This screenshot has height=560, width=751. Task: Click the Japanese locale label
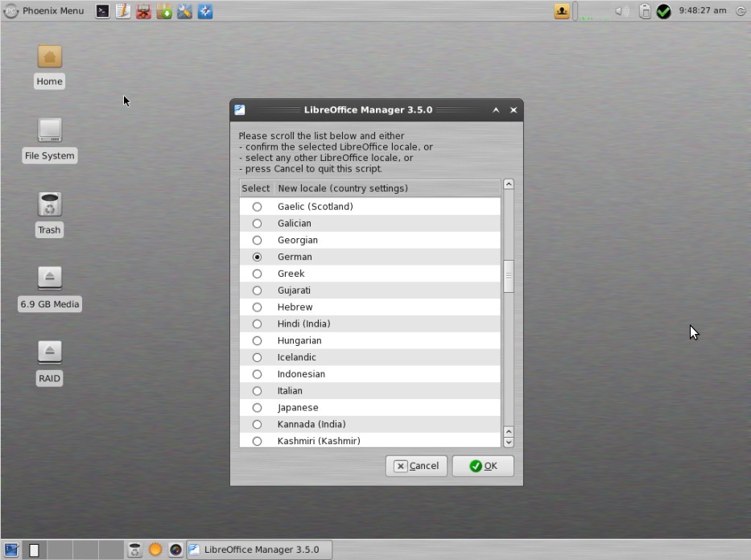(x=298, y=408)
